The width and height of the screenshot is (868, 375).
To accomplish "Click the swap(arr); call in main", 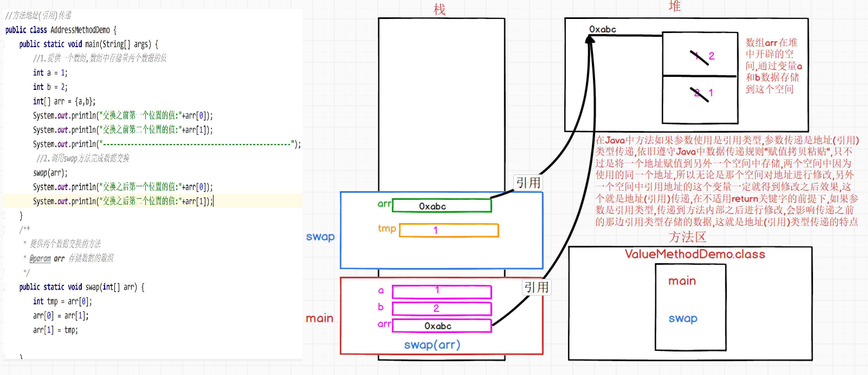I will coord(50,173).
